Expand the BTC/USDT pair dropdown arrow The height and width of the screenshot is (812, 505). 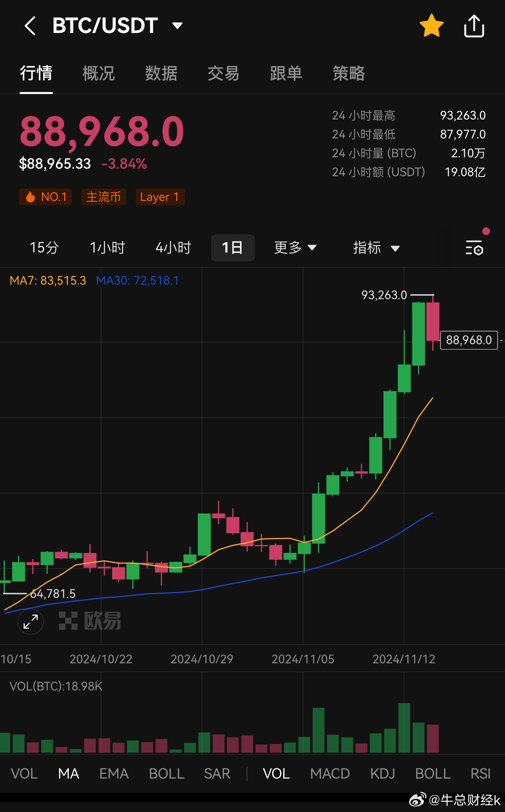point(178,26)
